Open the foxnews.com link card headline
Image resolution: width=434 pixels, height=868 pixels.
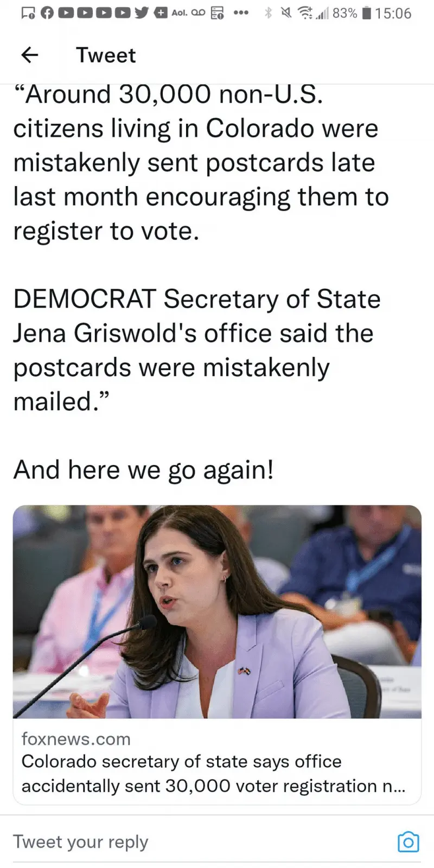213,774
